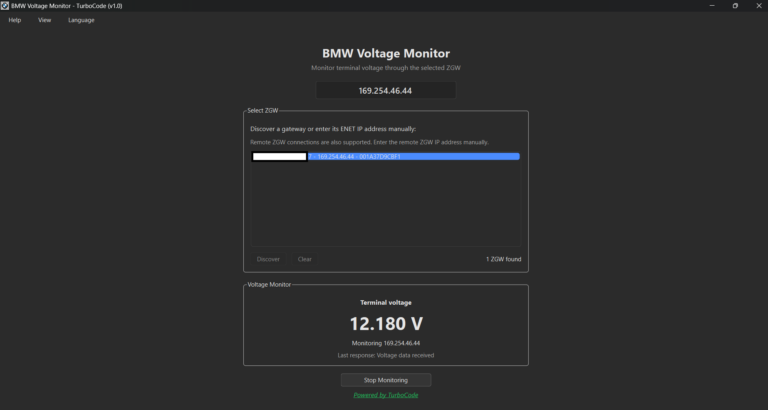Click the 12.180 V voltage reading
Image resolution: width=768 pixels, height=410 pixels.
click(386, 324)
